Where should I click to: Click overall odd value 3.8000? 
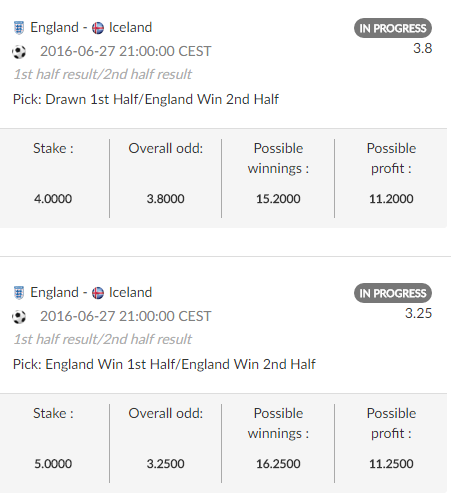(165, 199)
